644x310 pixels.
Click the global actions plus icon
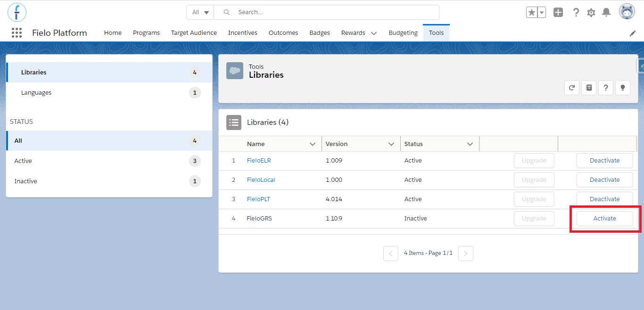click(x=558, y=13)
